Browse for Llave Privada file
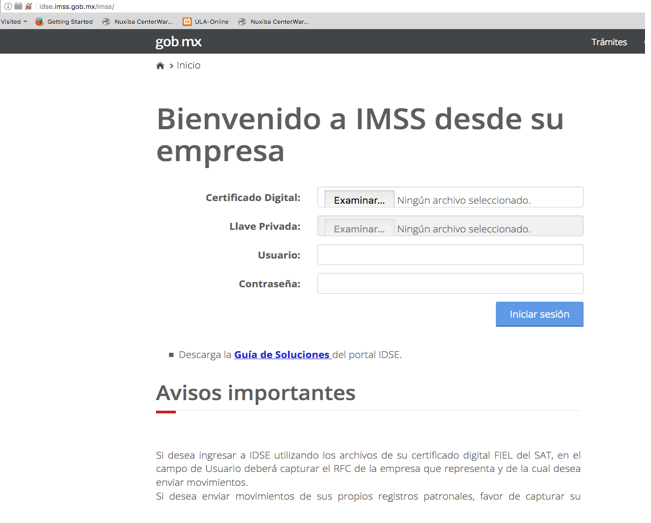The width and height of the screenshot is (651, 523). tap(359, 229)
